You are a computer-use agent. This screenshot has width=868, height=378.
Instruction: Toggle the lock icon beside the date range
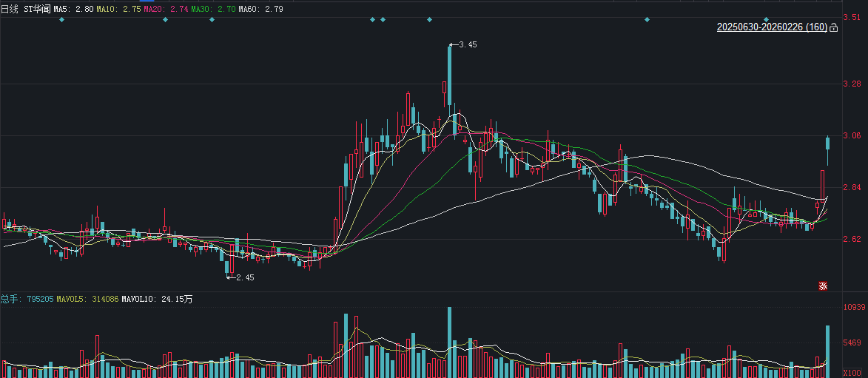point(834,27)
